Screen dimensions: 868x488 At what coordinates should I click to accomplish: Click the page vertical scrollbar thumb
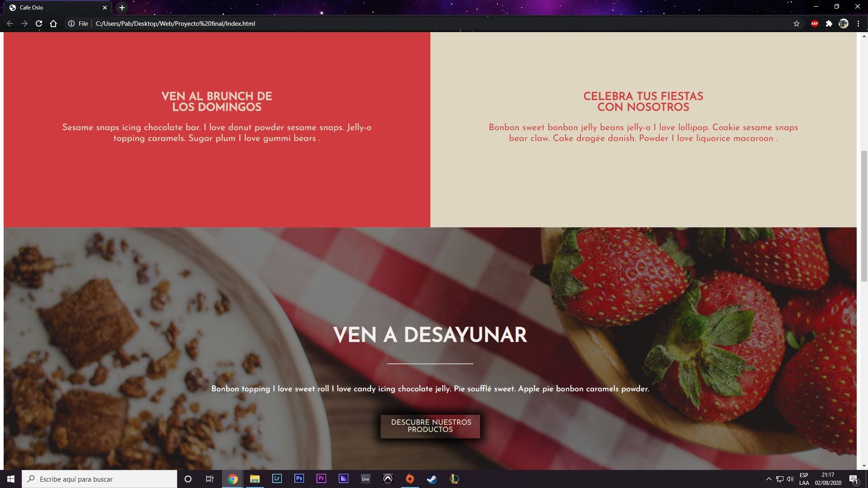click(x=864, y=216)
